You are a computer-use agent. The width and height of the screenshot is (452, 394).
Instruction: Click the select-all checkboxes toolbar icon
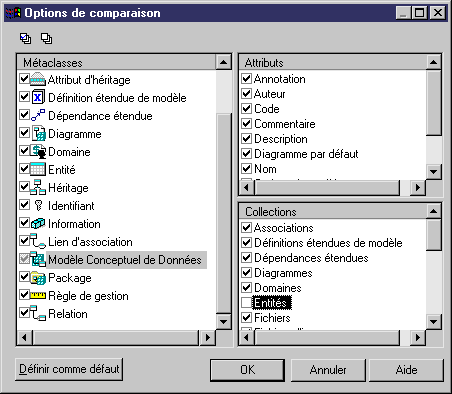coord(26,38)
